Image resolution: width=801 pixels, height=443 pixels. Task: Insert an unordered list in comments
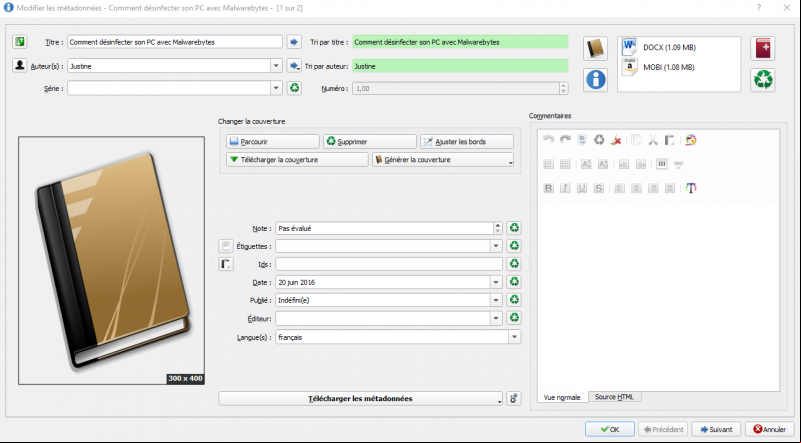pyautogui.click(x=565, y=164)
